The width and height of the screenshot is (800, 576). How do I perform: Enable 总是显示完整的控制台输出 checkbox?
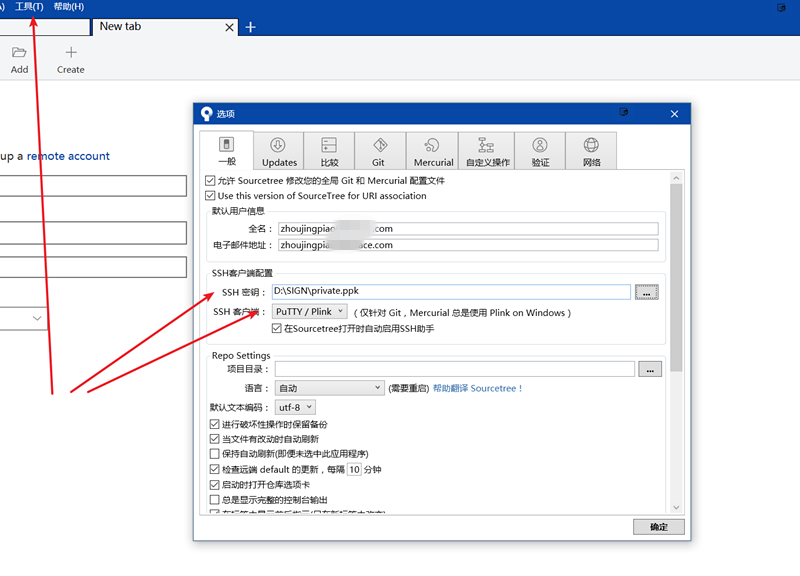(x=214, y=499)
